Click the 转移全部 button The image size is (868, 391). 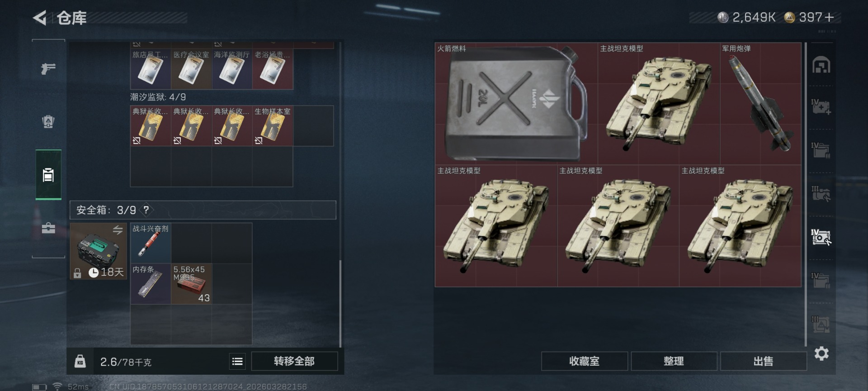(294, 361)
